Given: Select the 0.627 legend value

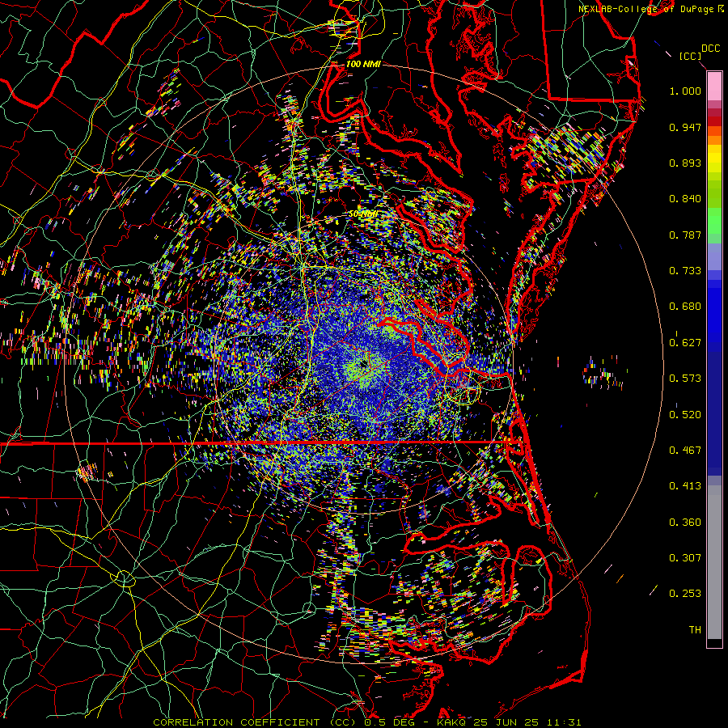Looking at the screenshot, I should [685, 343].
